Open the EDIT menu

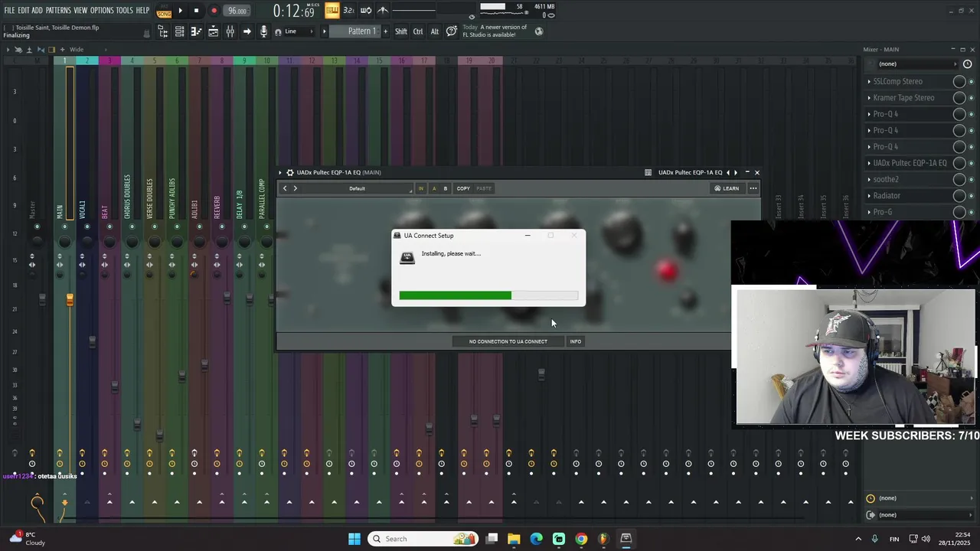24,11
